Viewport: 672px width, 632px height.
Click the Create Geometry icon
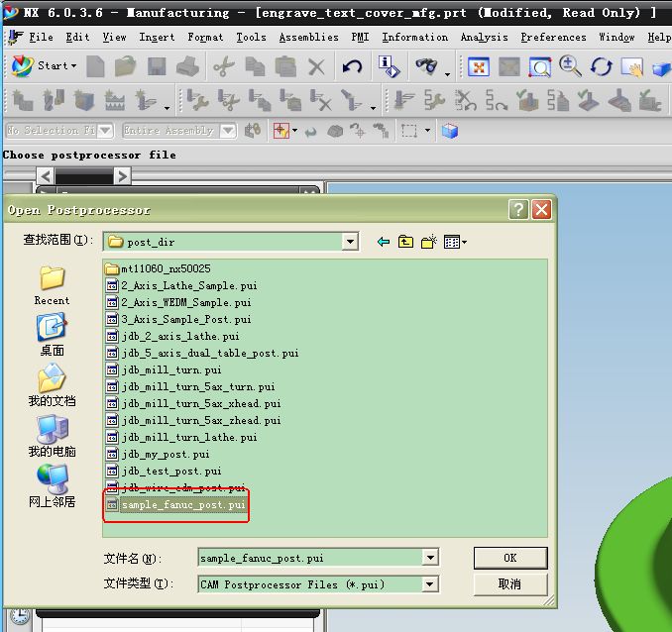pos(84,100)
